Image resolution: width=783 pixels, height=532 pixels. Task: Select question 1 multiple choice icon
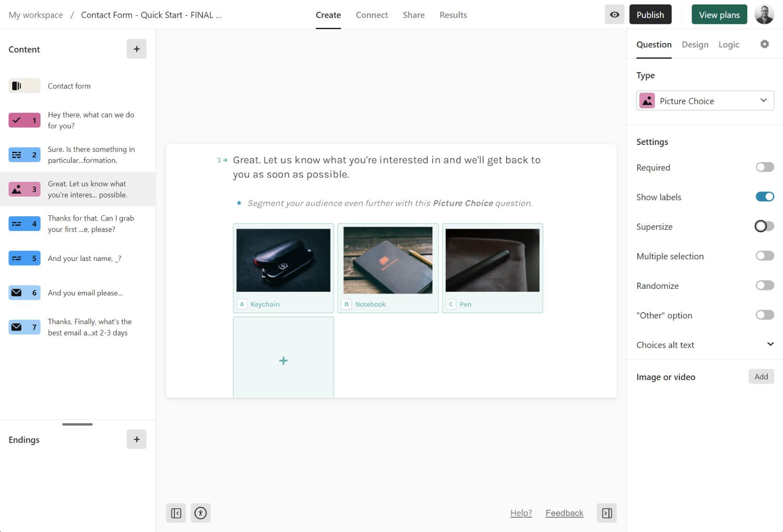click(x=24, y=120)
